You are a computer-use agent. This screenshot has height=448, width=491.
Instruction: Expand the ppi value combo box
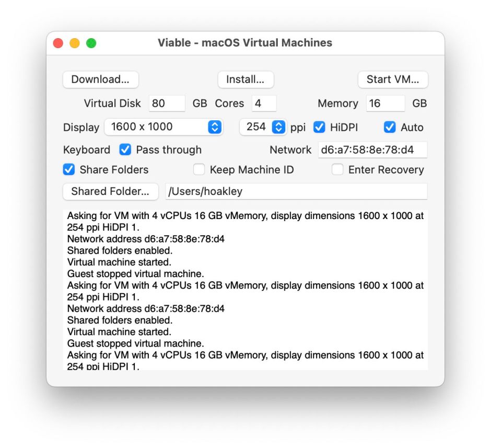(279, 127)
